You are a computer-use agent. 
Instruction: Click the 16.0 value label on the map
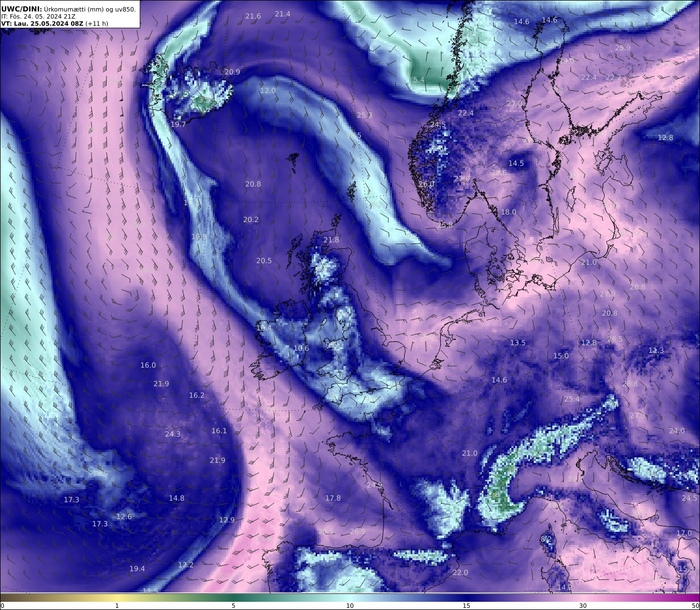pyautogui.click(x=148, y=365)
